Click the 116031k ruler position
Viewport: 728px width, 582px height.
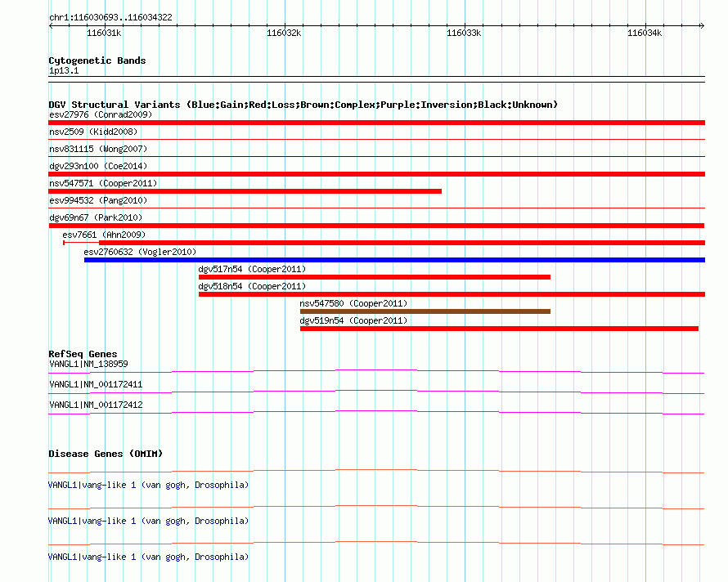(x=104, y=33)
